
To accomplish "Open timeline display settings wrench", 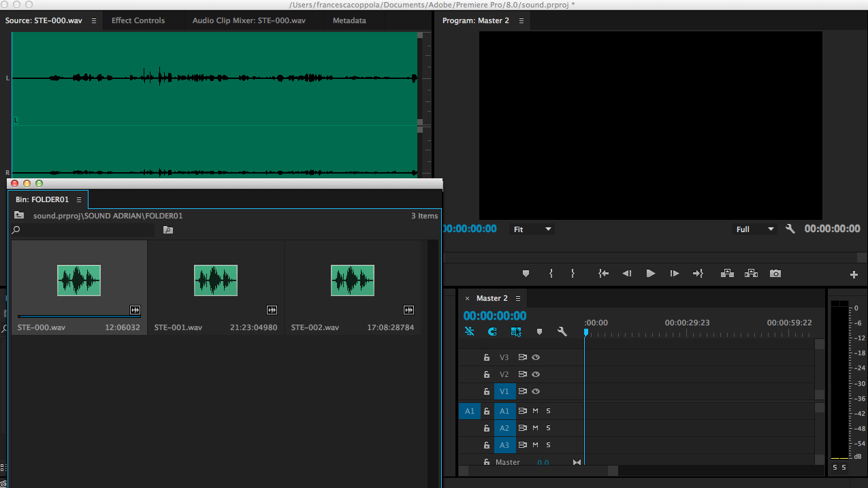I will coord(562,331).
